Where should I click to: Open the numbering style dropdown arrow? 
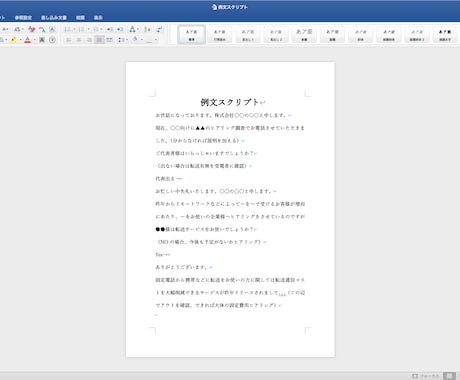88,30
